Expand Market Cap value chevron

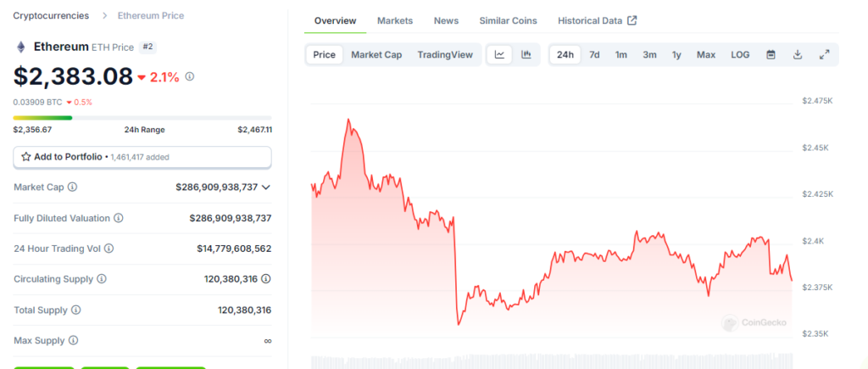[265, 187]
